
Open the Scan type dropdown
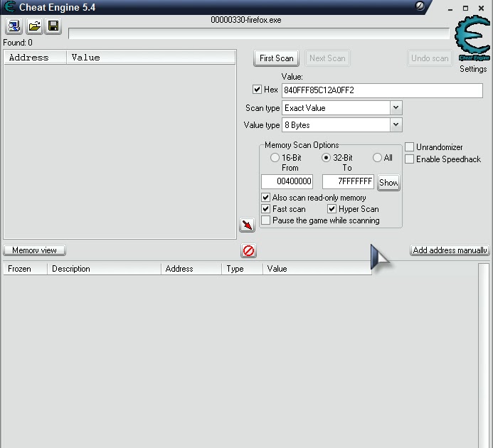[396, 108]
